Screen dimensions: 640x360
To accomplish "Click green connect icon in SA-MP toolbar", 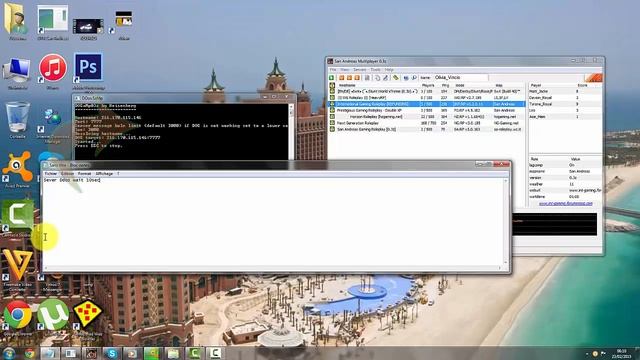I will pyautogui.click(x=332, y=78).
